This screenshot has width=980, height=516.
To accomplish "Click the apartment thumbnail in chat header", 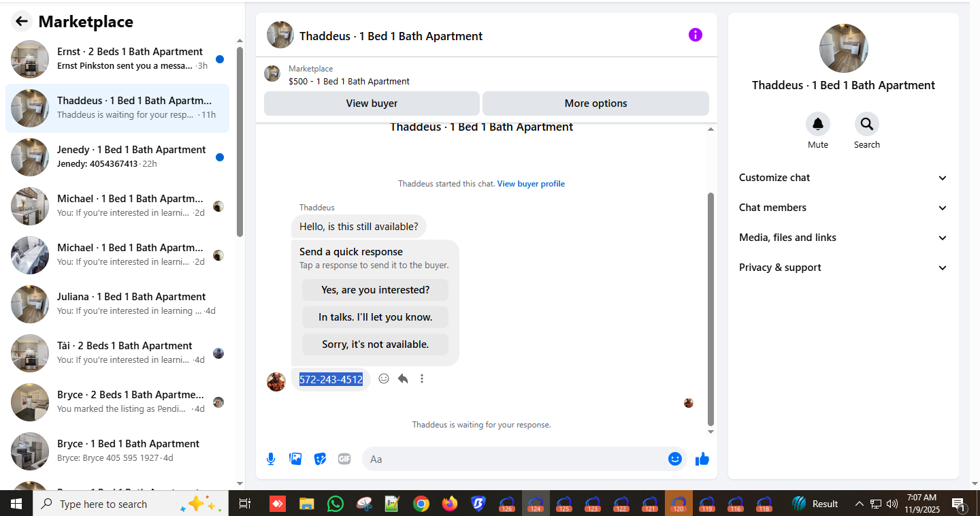I will [x=280, y=35].
